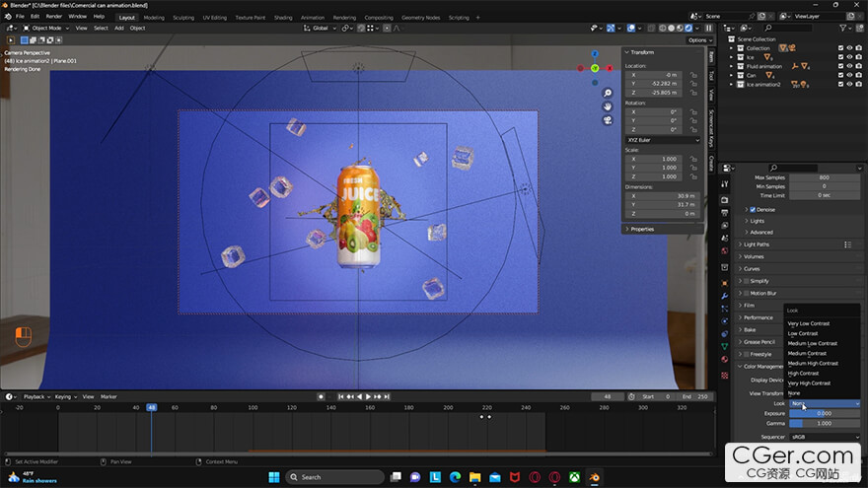
Task: Click the Light Paths presets list icon
Action: (847, 244)
